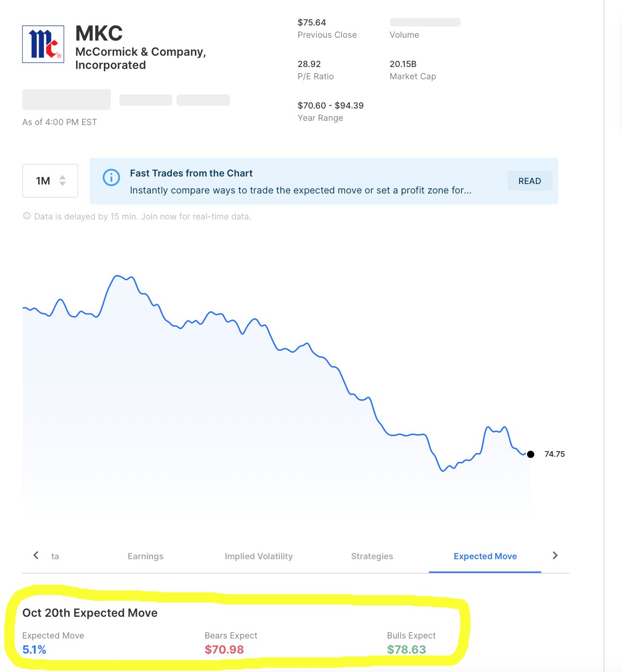Click the McCormick & Company, Incorporated name
622x672 pixels.
tap(141, 59)
